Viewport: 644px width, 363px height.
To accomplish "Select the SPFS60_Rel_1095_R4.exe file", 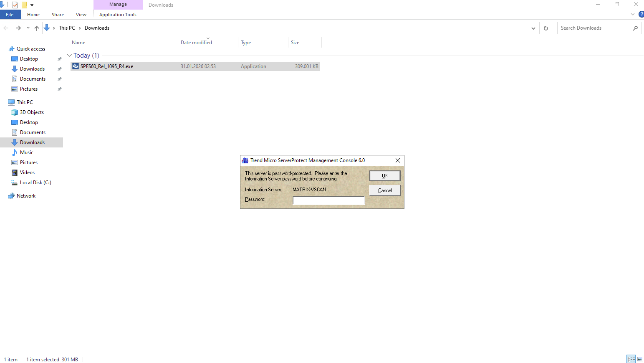I will pos(195,66).
